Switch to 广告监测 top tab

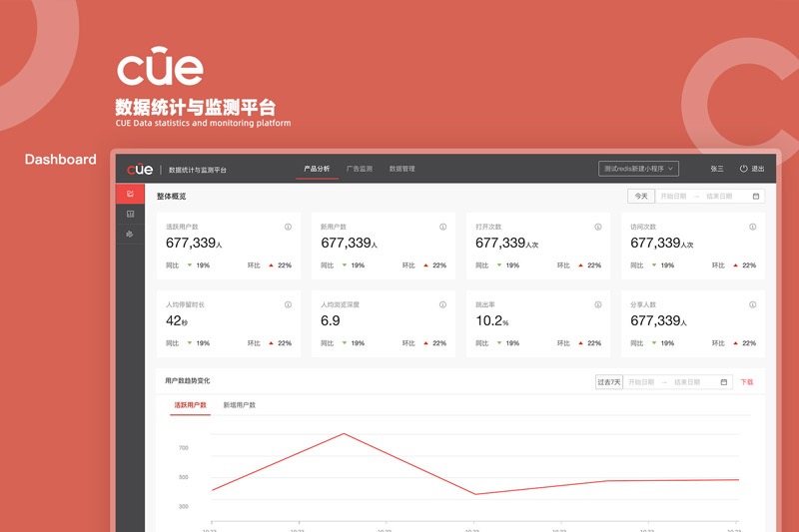point(360,169)
